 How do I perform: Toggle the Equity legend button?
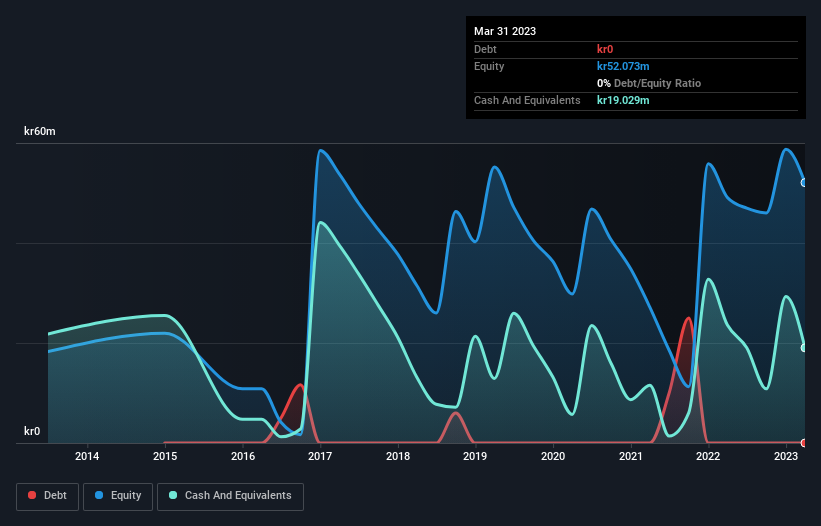click(x=118, y=496)
